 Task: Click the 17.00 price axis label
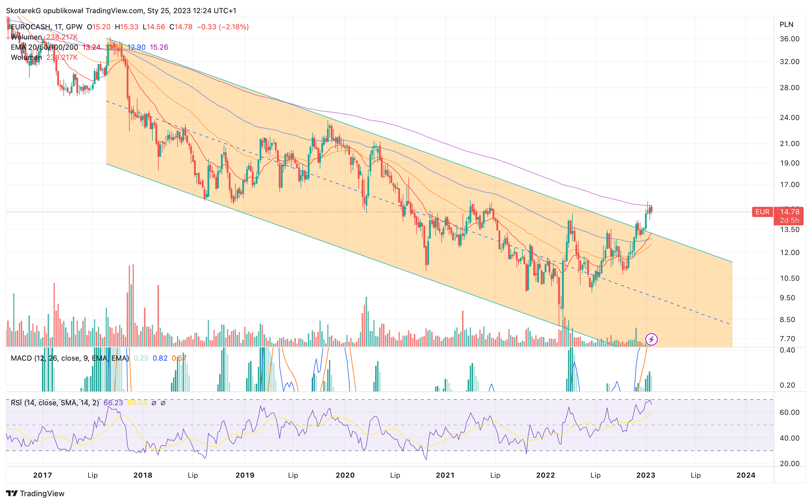click(x=789, y=185)
